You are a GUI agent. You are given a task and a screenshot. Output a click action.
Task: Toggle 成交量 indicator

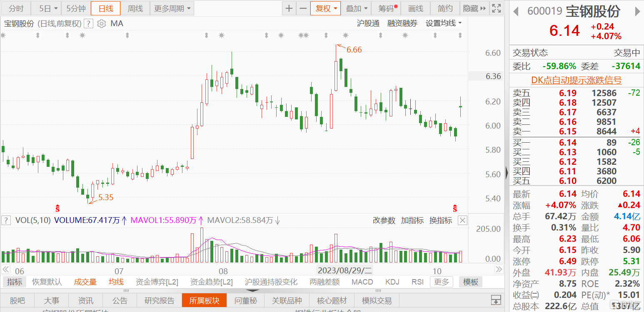coord(85,282)
